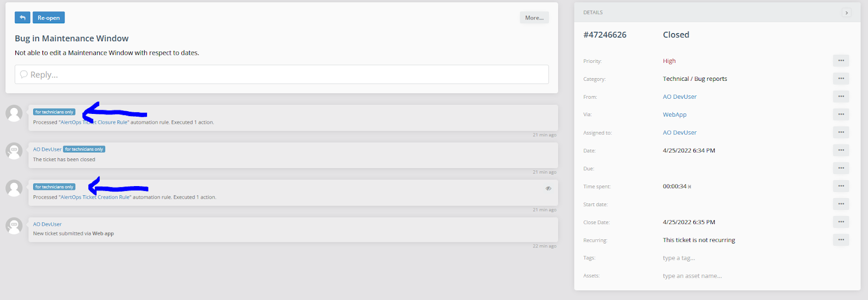Viewport: 868px width, 300px height.
Task: Click the WebApp link in Via row
Action: [x=674, y=114]
